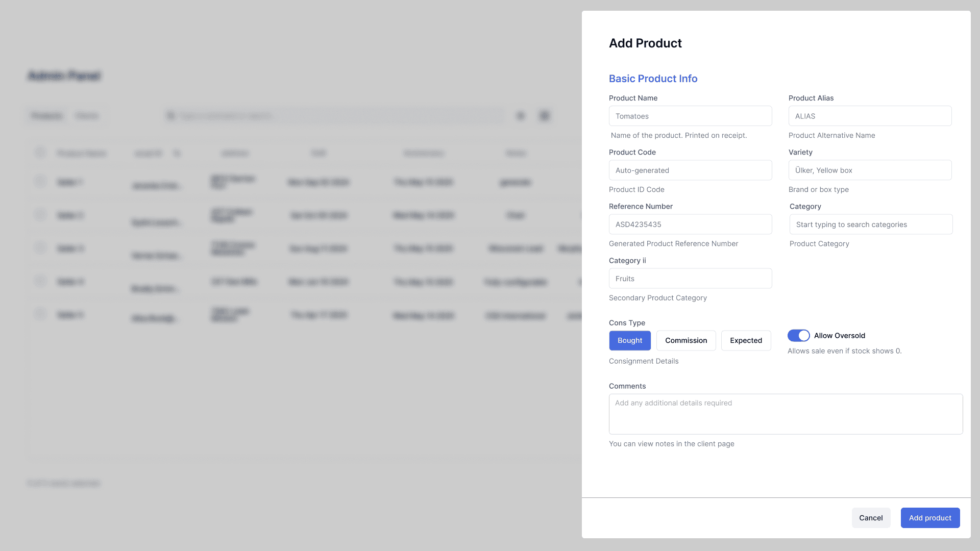Click the Variety input field
The width and height of the screenshot is (980, 551).
(870, 170)
